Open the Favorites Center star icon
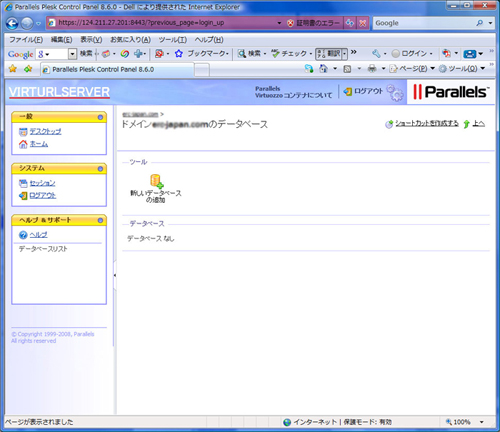The width and height of the screenshot is (500, 432). pos(13,69)
